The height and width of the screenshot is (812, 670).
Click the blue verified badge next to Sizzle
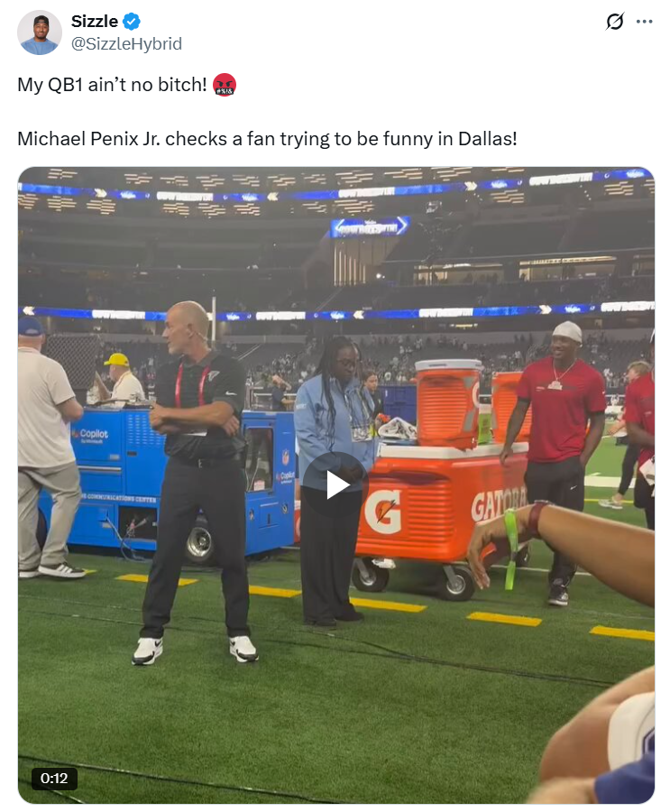tap(132, 22)
